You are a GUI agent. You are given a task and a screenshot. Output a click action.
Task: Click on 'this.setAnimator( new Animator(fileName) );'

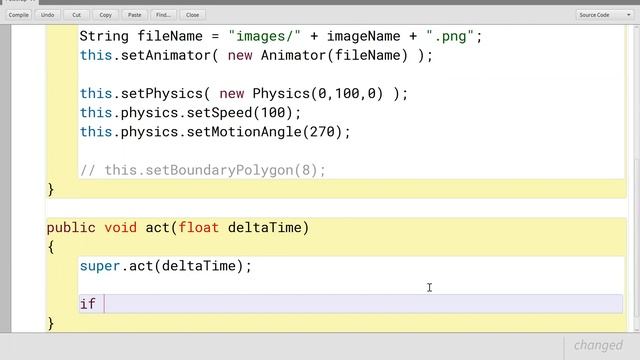[256, 56]
